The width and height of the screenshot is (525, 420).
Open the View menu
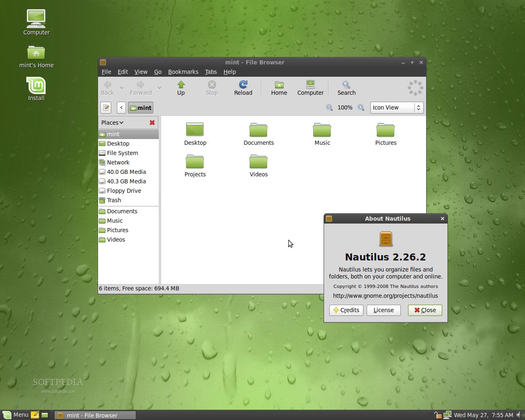141,72
